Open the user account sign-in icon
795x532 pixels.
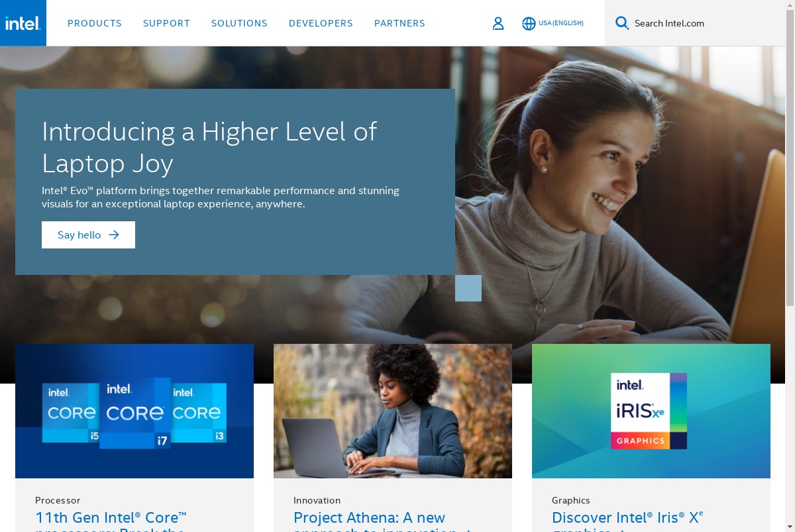point(498,23)
